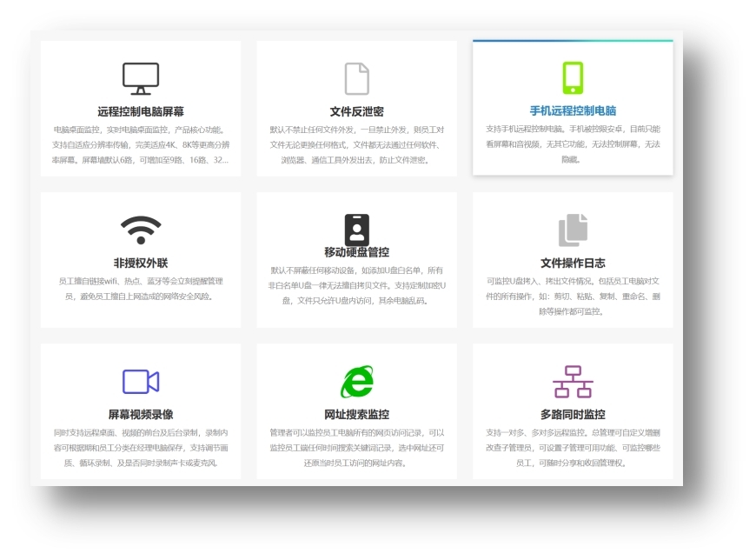The height and width of the screenshot is (560, 756).
Task: Click the black wifi signal icon
Action: (x=141, y=230)
